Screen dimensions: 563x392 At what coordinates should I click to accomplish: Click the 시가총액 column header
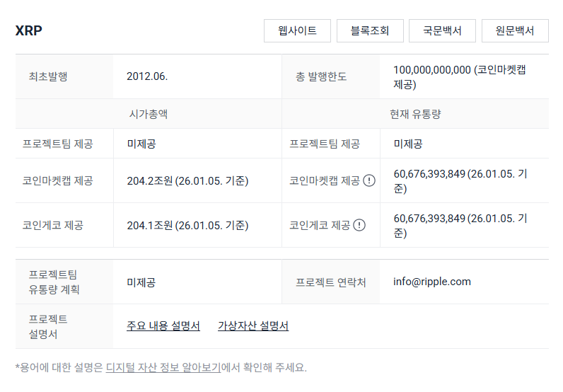click(x=149, y=114)
